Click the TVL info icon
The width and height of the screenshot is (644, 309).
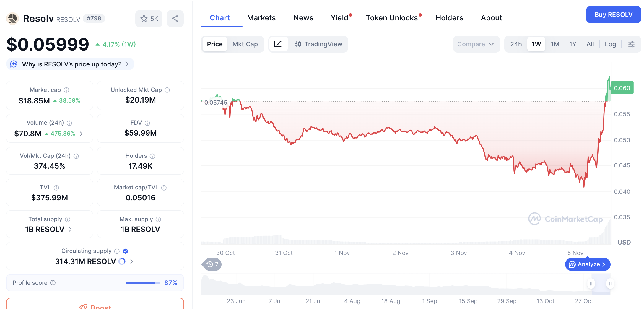click(x=56, y=188)
